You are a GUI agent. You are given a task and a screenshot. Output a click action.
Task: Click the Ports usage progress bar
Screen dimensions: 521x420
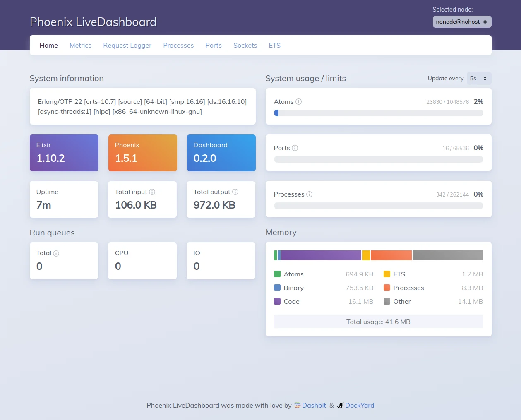click(x=379, y=159)
